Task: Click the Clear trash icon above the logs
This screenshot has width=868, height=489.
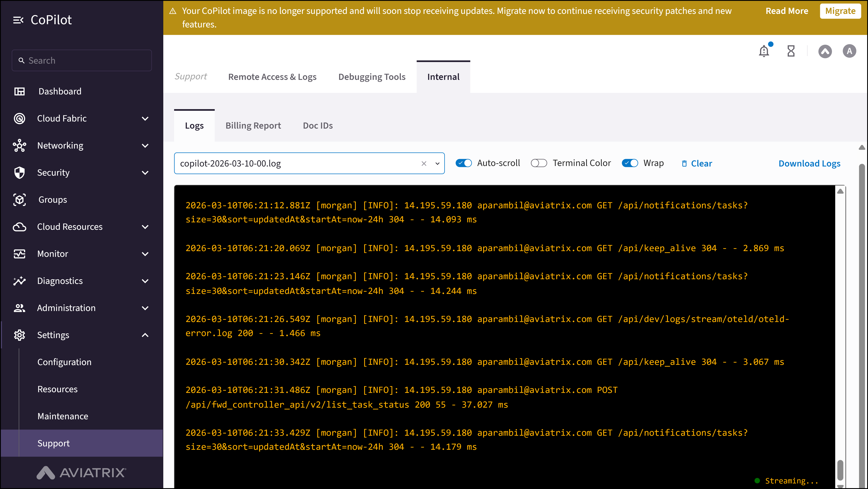Action: [x=685, y=163]
